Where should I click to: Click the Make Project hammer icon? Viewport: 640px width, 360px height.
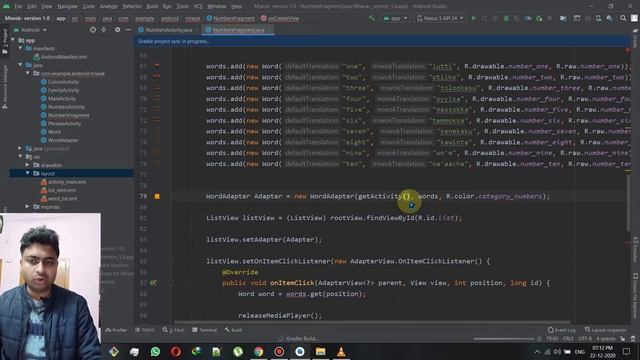(x=371, y=18)
